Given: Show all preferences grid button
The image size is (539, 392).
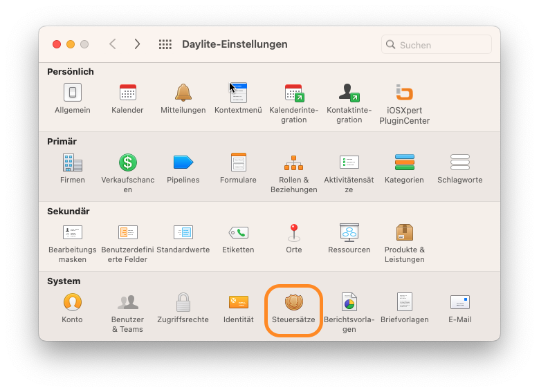Looking at the screenshot, I should [165, 44].
